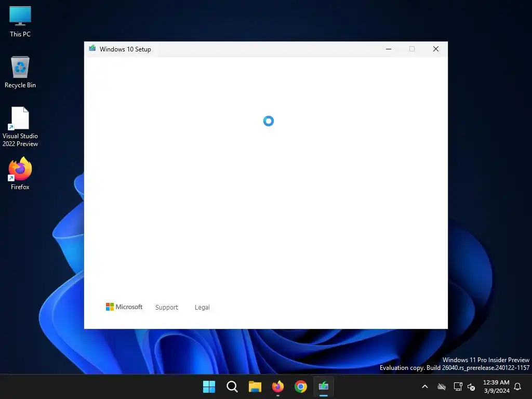
Task: Open the Windows Start menu
Action: coord(209,387)
